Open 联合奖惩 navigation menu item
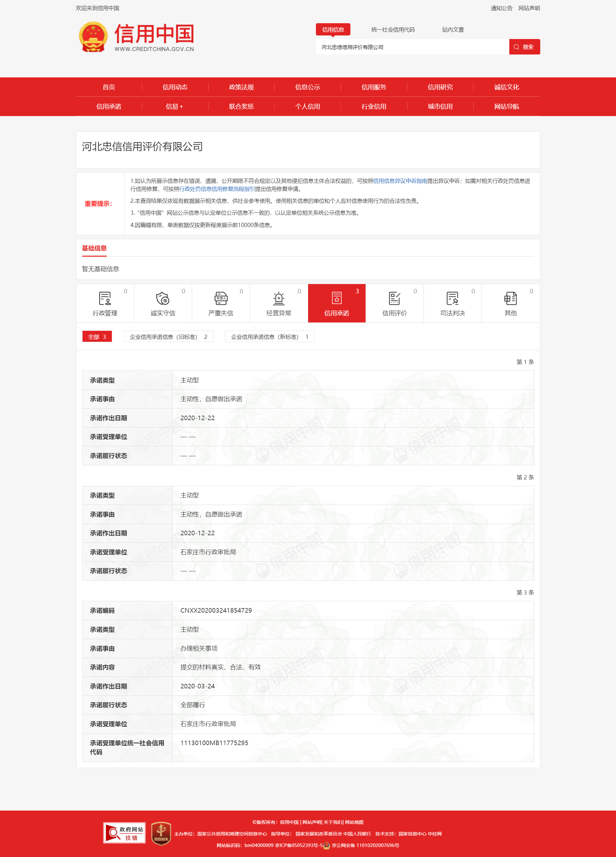Image resolution: width=616 pixels, height=857 pixels. (x=241, y=106)
